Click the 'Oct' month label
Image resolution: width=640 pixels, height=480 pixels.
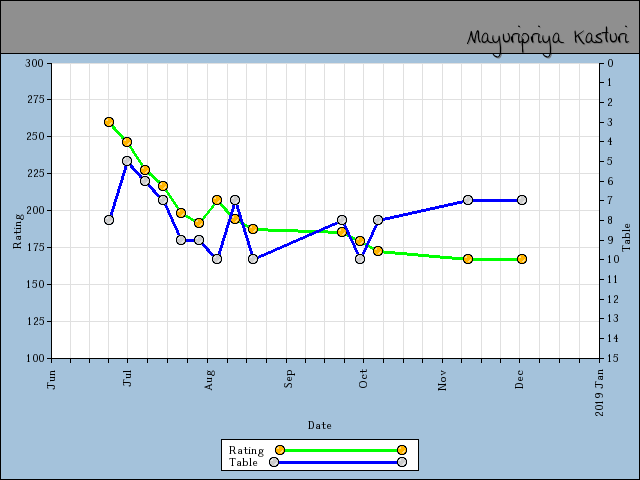click(363, 379)
